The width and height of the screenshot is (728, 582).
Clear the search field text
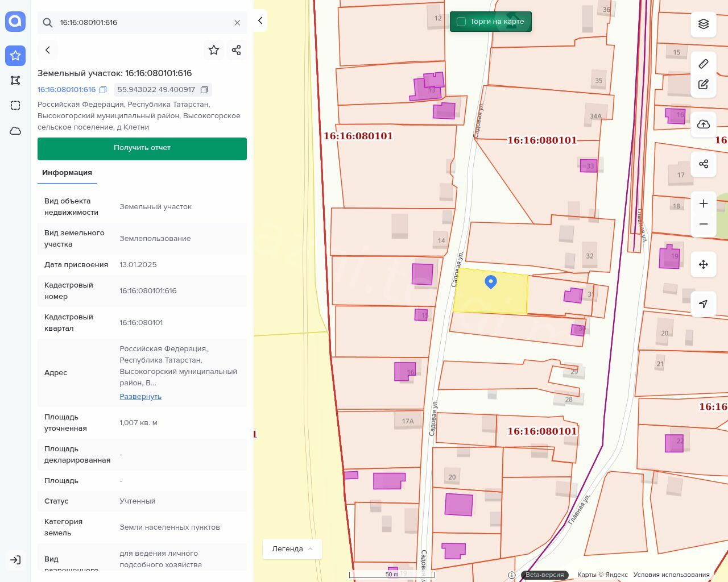click(x=237, y=23)
